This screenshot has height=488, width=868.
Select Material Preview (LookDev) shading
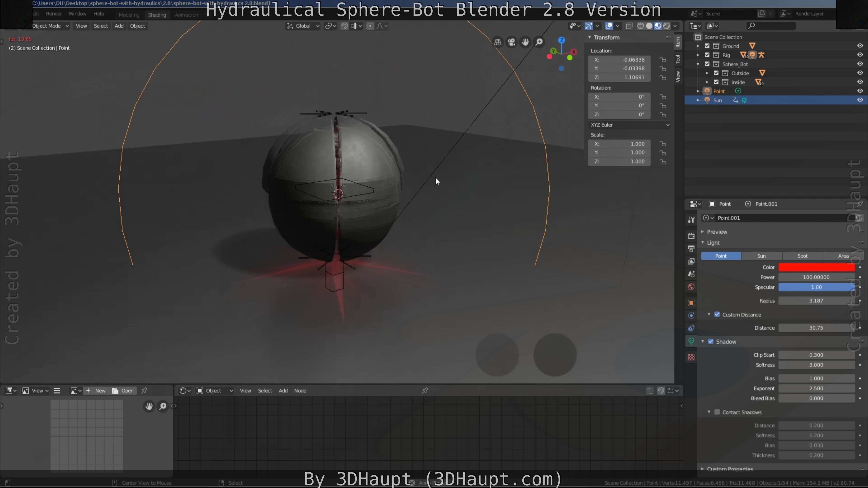(x=658, y=26)
